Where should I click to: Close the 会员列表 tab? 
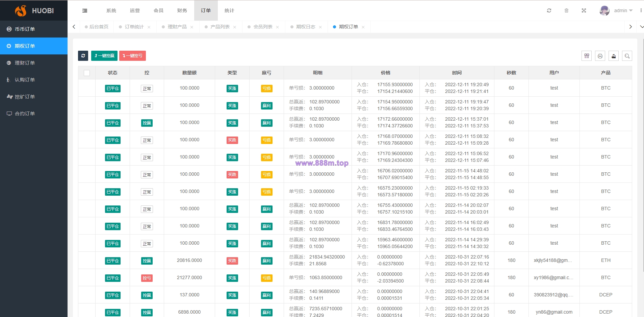point(278,27)
